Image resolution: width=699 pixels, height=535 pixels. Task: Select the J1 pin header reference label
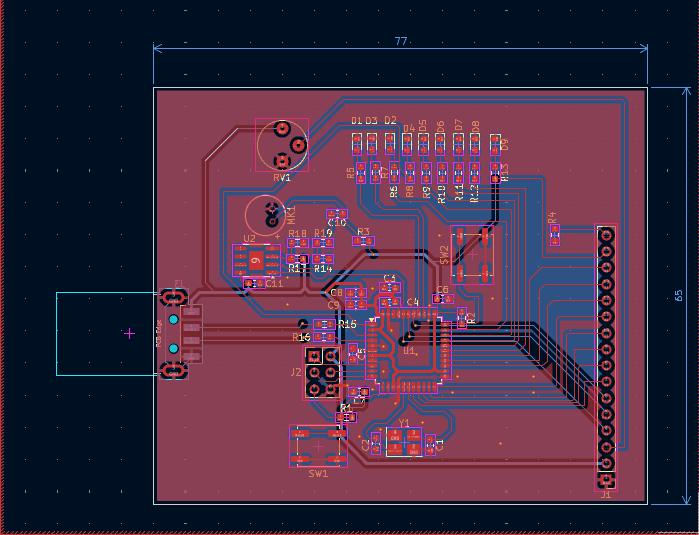[x=606, y=494]
